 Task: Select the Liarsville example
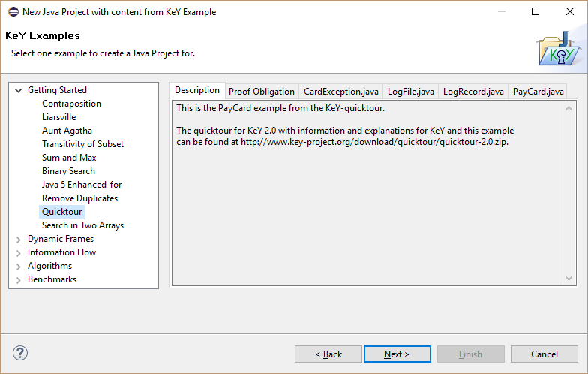pyautogui.click(x=58, y=117)
